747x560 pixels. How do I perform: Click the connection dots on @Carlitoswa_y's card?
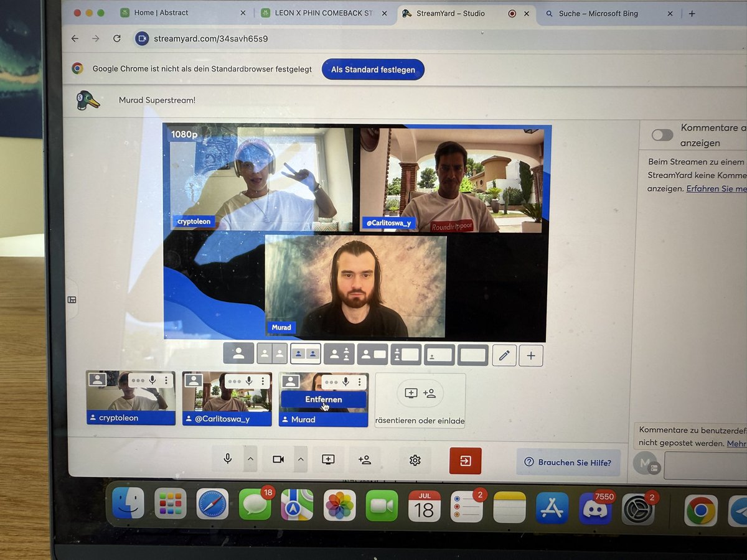pyautogui.click(x=234, y=380)
